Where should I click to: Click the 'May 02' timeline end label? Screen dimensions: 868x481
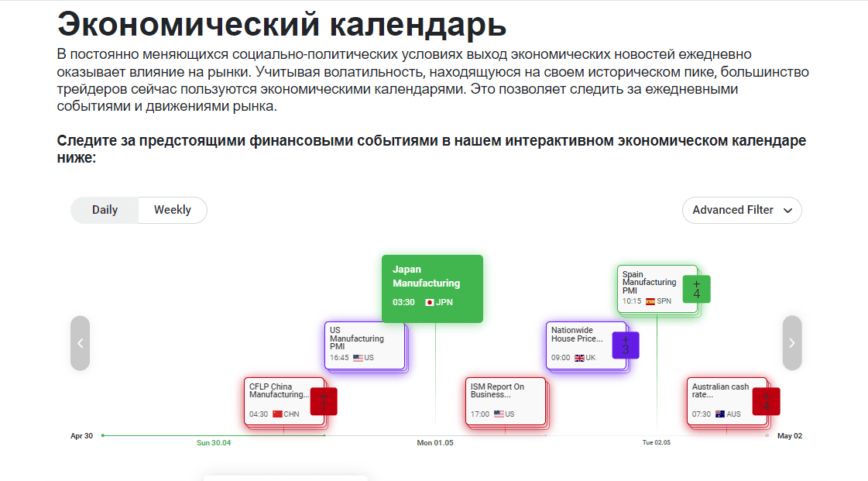(789, 436)
